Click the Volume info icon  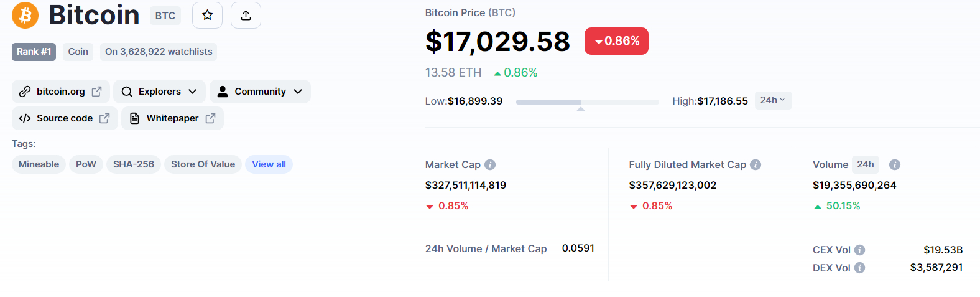point(895,164)
